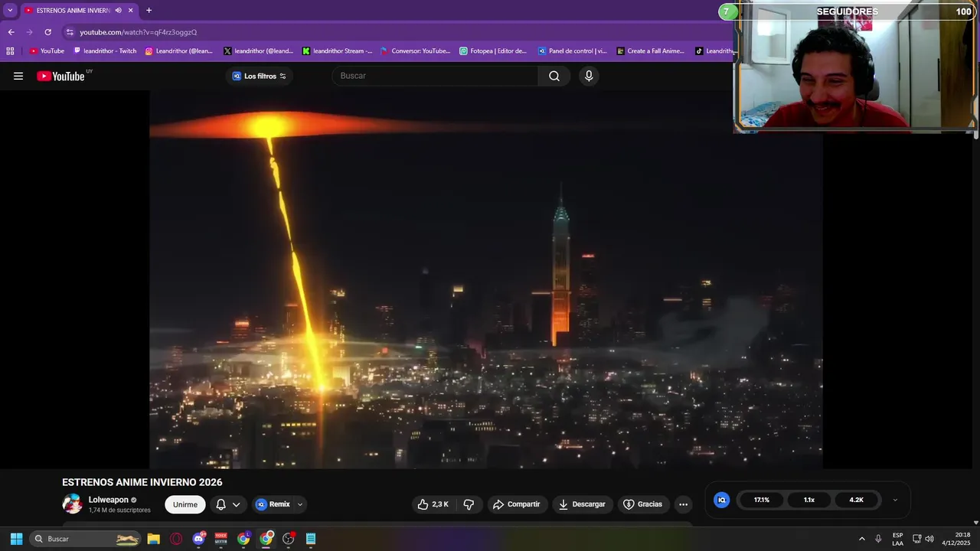This screenshot has height=551, width=980.
Task: Open the Voicemeeter taskbar icon
Action: 221,539
